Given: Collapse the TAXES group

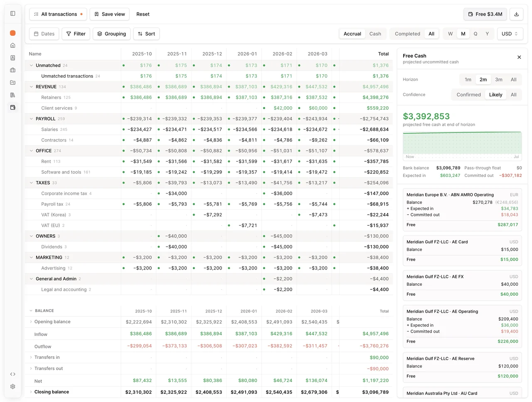Looking at the screenshot, I should pyautogui.click(x=31, y=183).
